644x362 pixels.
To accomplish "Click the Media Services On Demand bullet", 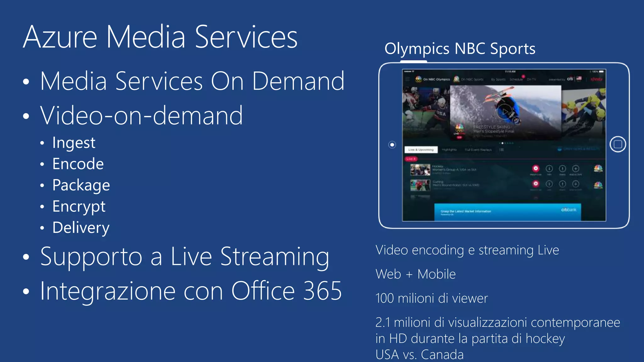I will click(192, 81).
